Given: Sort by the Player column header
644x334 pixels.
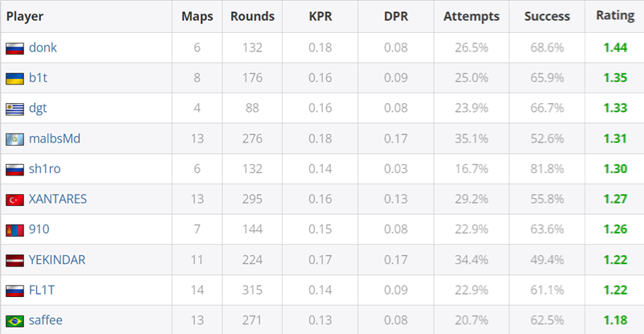Looking at the screenshot, I should 25,16.
